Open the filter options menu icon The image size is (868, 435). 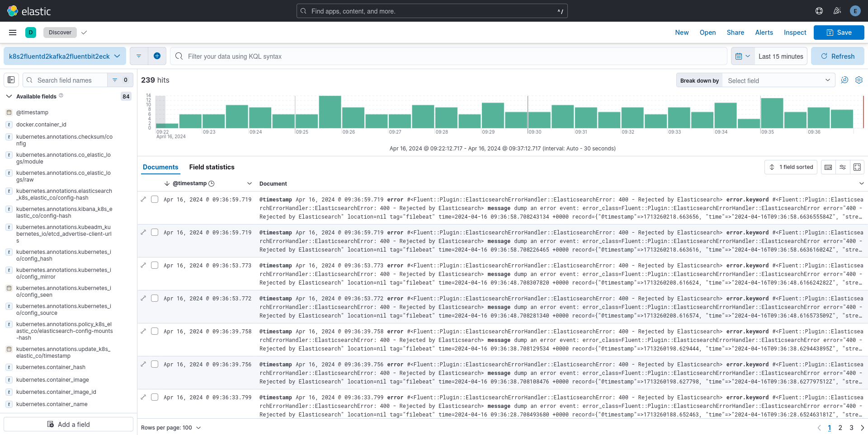coord(139,56)
